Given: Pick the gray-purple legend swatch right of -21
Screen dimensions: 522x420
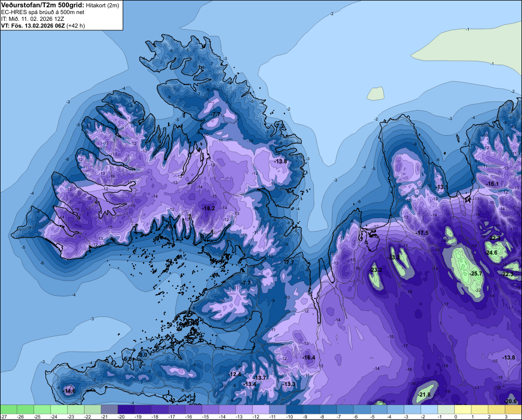Looking at the screenshot, I should (110, 410).
